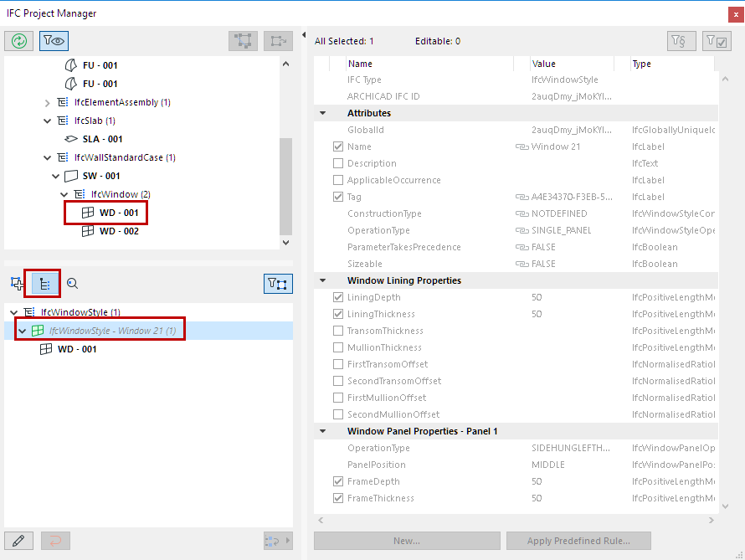Toggle the ApplicableOccurrence checkbox
The image size is (745, 560).
[338, 180]
